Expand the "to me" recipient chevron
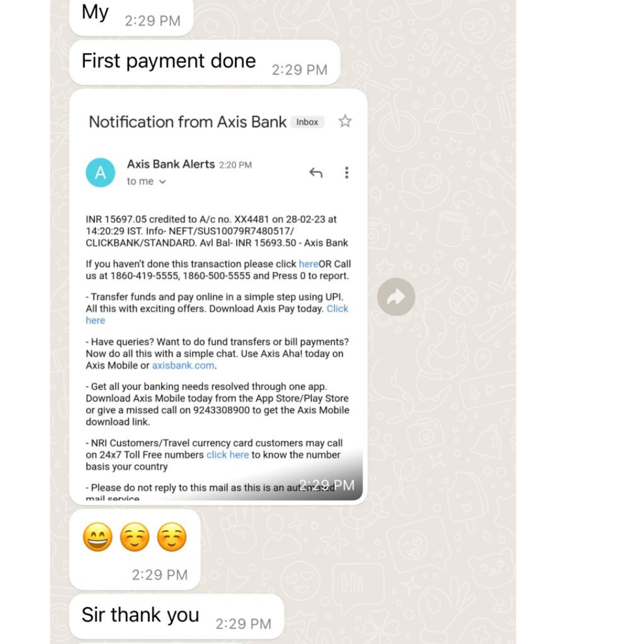Screen dimensions: 644x644 click(163, 181)
